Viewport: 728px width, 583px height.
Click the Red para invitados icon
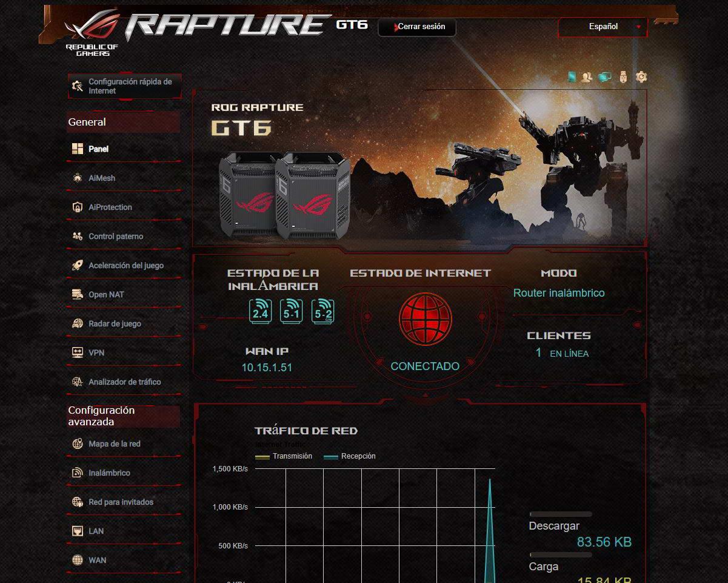click(x=78, y=502)
